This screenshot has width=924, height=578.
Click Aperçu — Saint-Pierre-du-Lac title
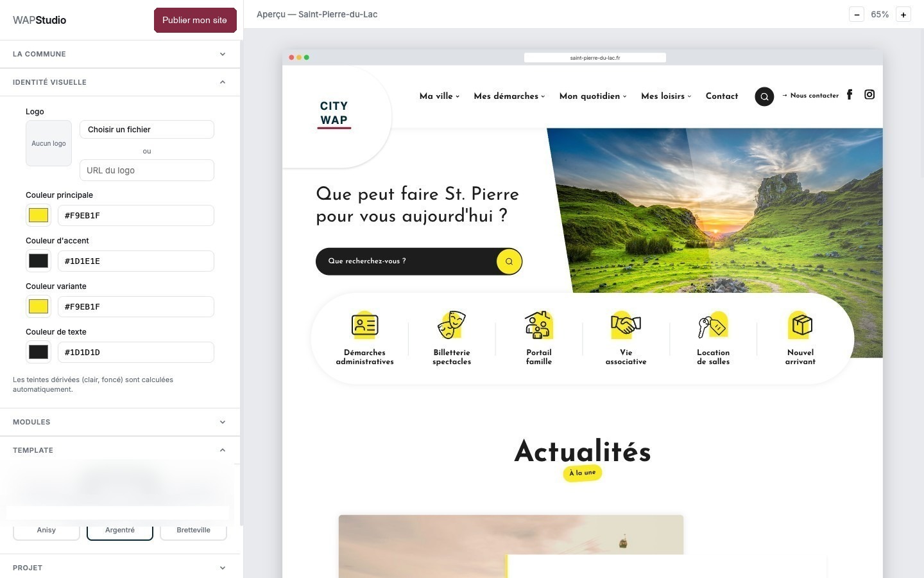click(317, 14)
